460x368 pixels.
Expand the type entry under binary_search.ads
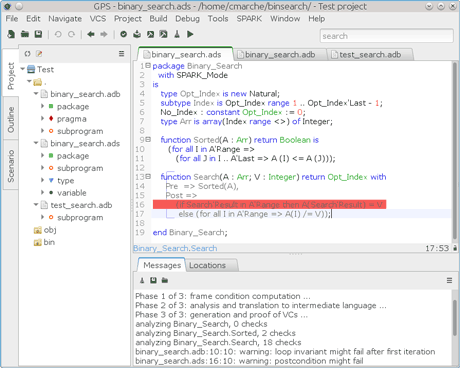pyautogui.click(x=42, y=180)
